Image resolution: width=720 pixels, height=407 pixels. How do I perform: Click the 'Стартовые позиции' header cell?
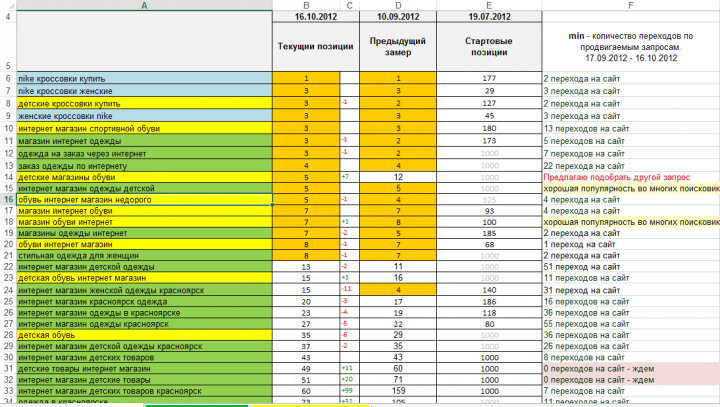(489, 46)
